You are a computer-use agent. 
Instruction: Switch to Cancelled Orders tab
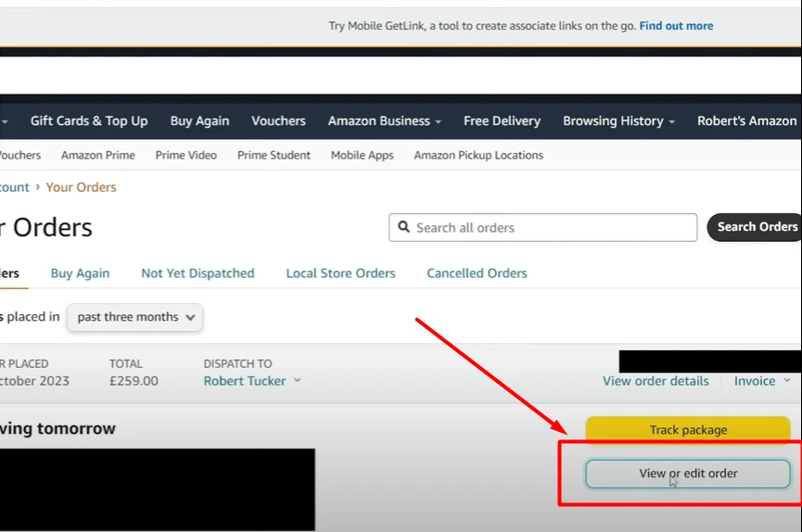tap(477, 273)
